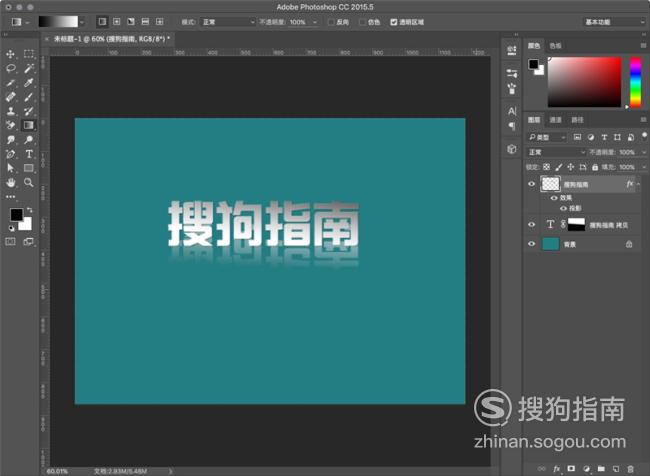Hide the 效果 effects group

pyautogui.click(x=554, y=198)
